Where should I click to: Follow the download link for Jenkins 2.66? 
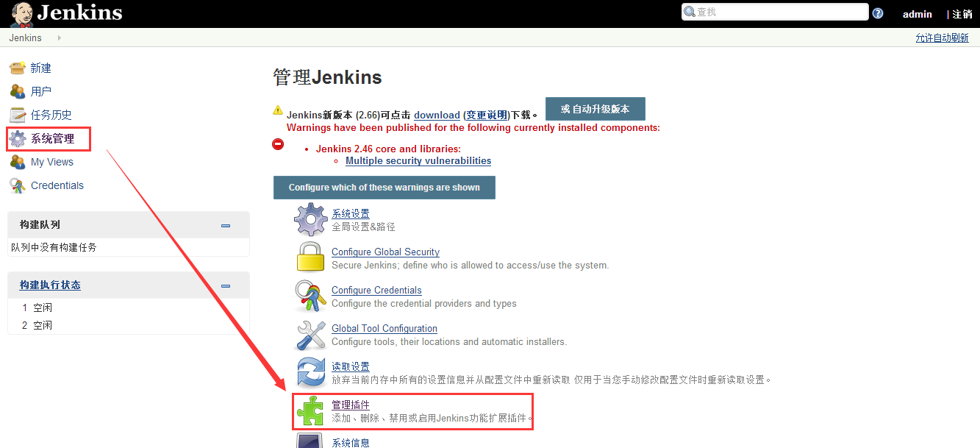pyautogui.click(x=437, y=115)
